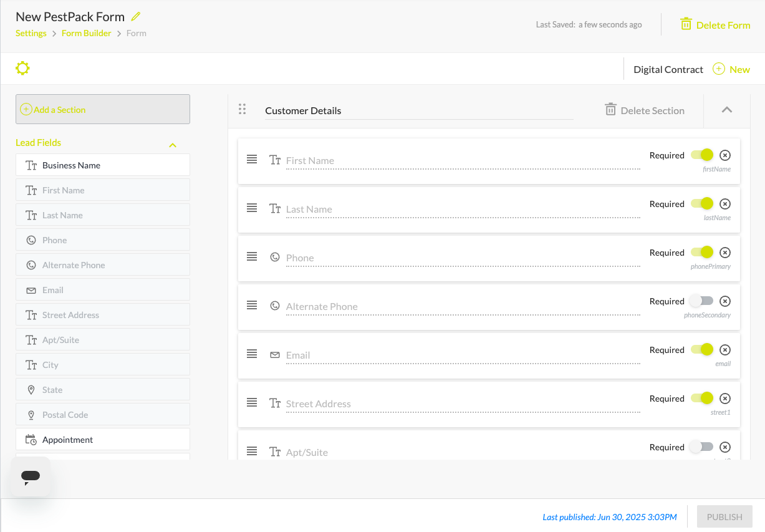Viewport: 765px width, 532px height.
Task: Click the Last published date text
Action: [610, 517]
